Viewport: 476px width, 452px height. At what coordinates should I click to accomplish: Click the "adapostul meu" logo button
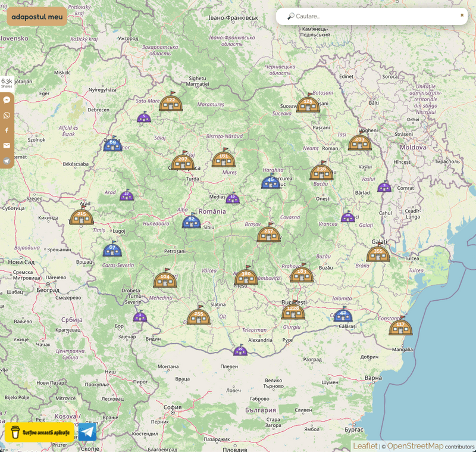tap(37, 17)
